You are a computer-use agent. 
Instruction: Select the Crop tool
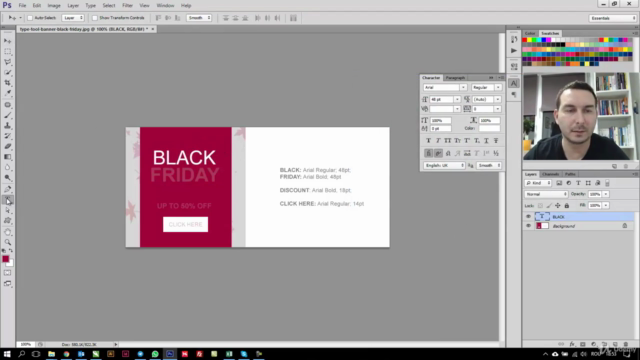tap(8, 83)
